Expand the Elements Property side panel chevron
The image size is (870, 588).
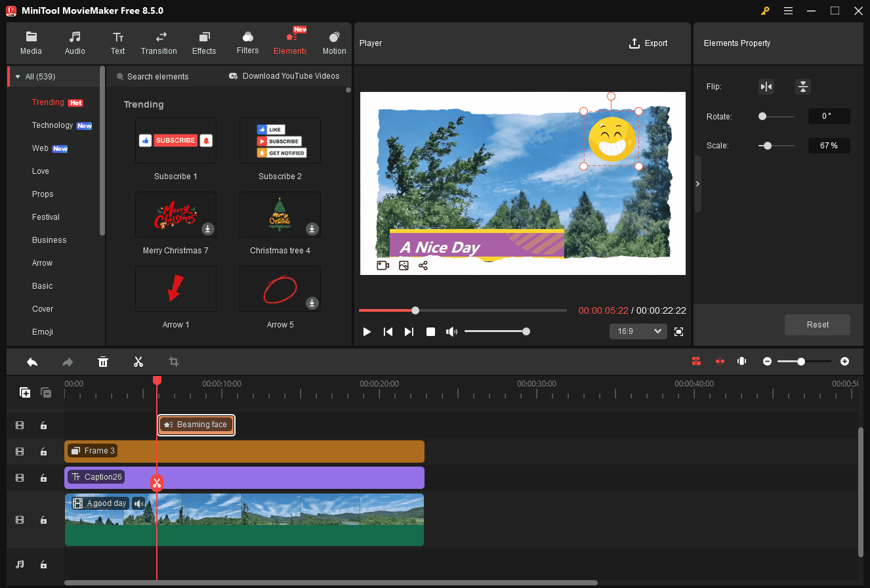click(x=697, y=184)
